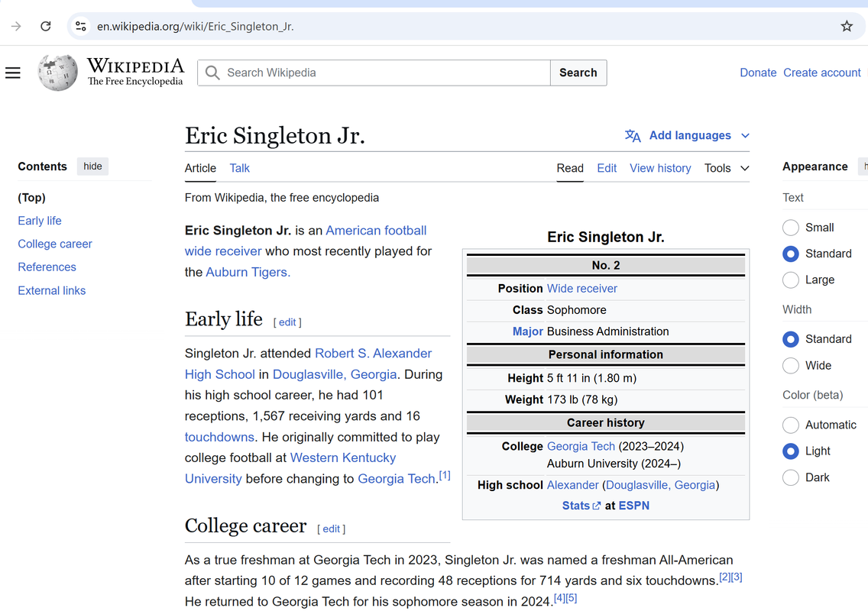This screenshot has width=868, height=611.
Task: Select Small text size
Action: click(x=791, y=228)
